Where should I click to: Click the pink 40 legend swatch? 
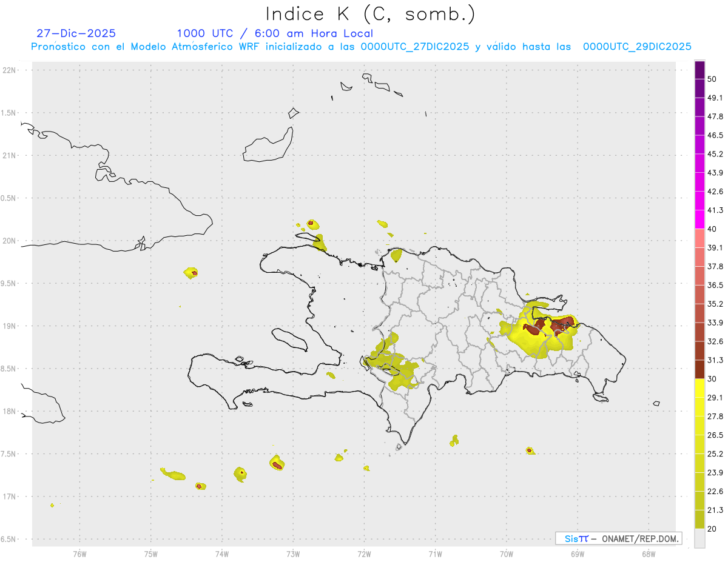(699, 238)
